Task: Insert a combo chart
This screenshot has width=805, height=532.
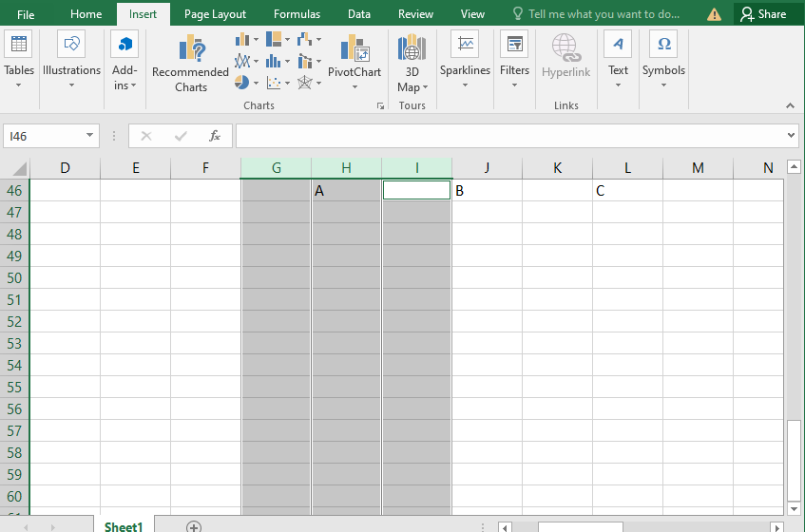Action: (x=305, y=62)
